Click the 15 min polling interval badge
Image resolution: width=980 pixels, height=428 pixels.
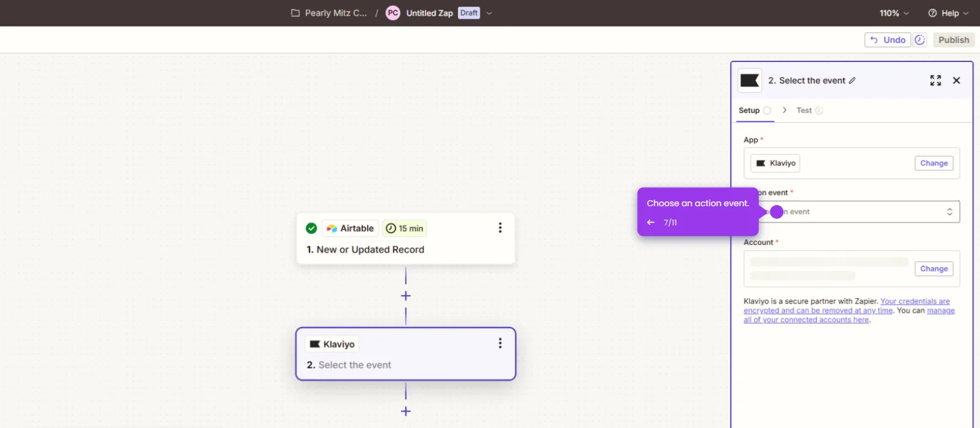(404, 228)
